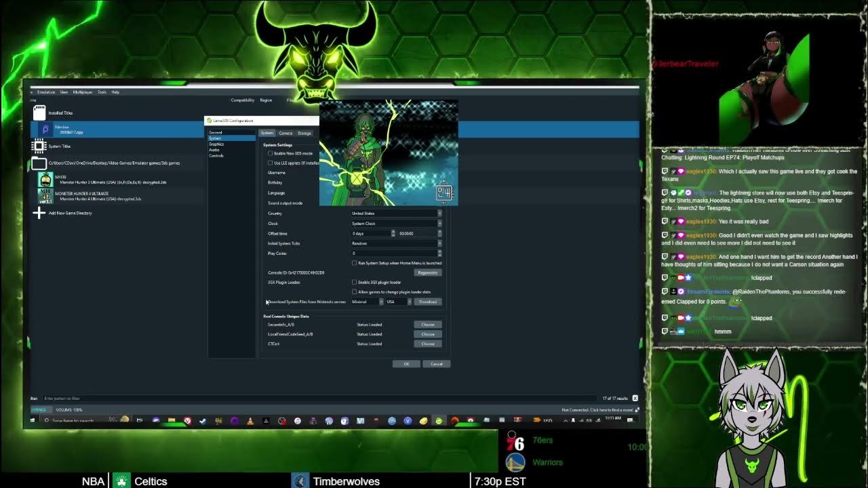This screenshot has height=488, width=868.
Task: Toggle Use LLE applets checkbox
Action: [x=270, y=163]
